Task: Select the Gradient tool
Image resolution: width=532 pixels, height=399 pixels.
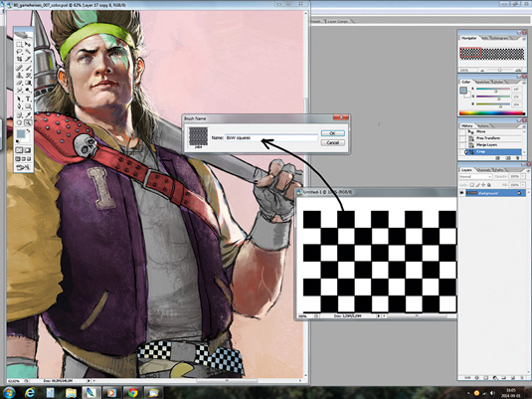Action: tap(28, 83)
